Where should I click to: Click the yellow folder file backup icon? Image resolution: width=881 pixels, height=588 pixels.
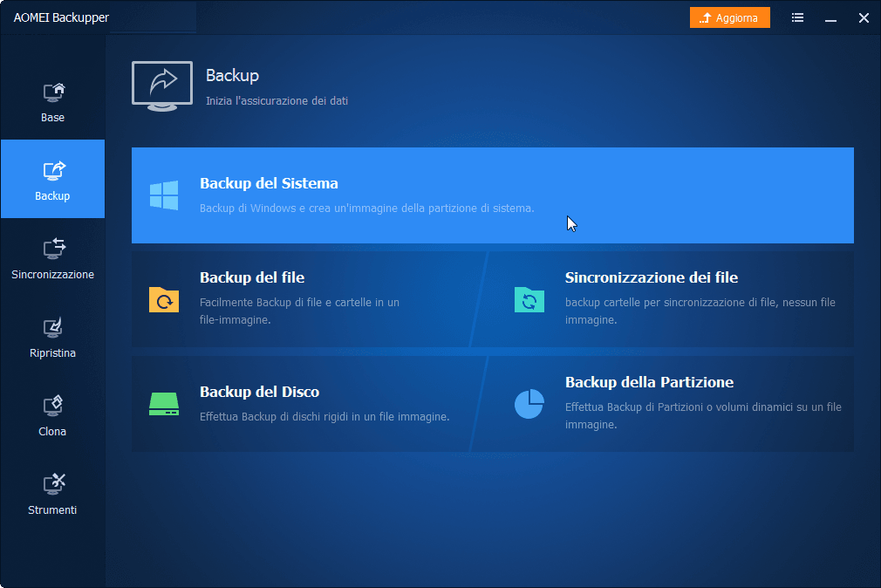164,299
